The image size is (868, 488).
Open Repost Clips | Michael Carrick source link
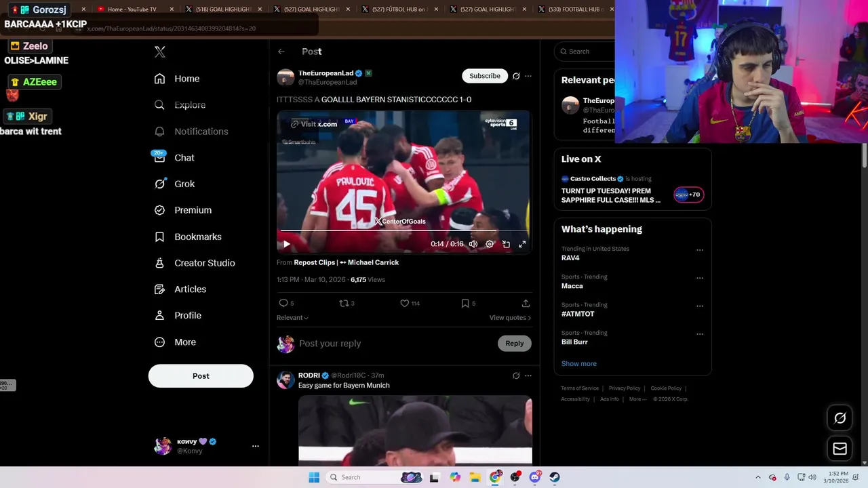coord(347,262)
